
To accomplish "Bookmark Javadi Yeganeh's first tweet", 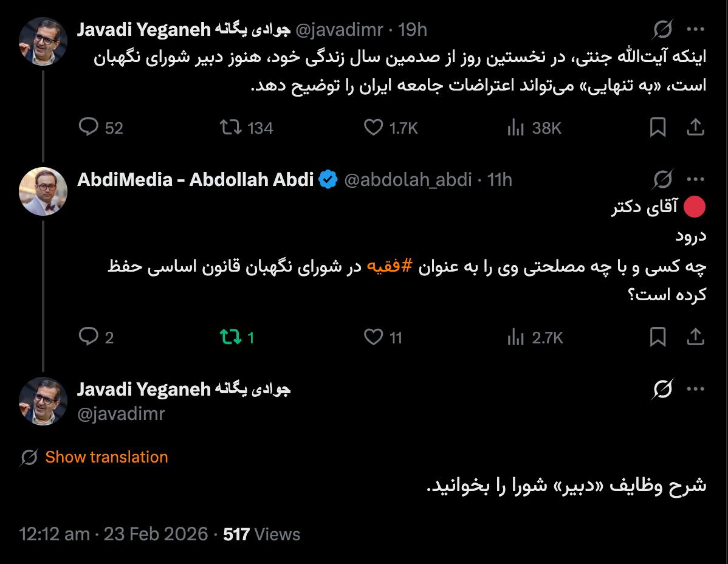I will point(658,127).
